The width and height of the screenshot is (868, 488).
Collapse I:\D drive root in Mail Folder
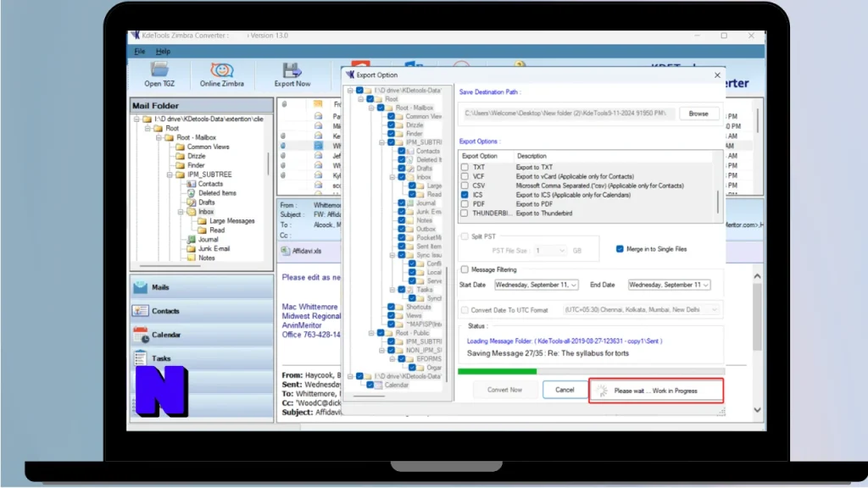pyautogui.click(x=136, y=119)
